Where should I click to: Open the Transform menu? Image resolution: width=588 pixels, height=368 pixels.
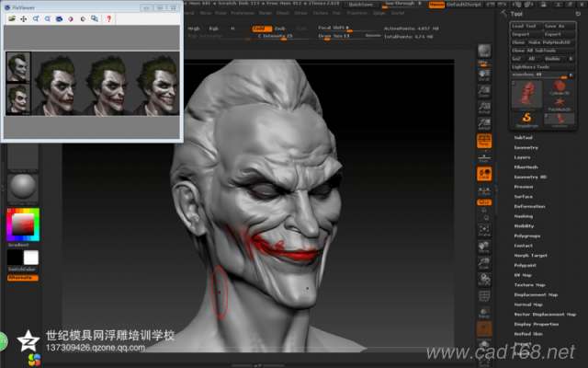point(356,13)
